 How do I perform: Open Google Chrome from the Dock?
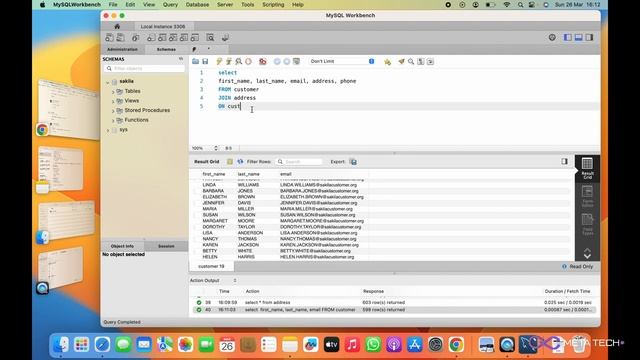pyautogui.click(x=456, y=345)
